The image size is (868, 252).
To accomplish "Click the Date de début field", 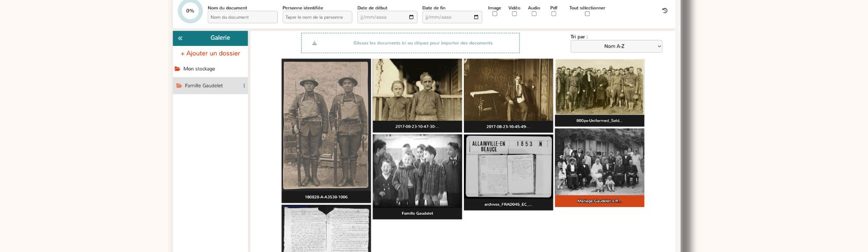I will tap(387, 17).
